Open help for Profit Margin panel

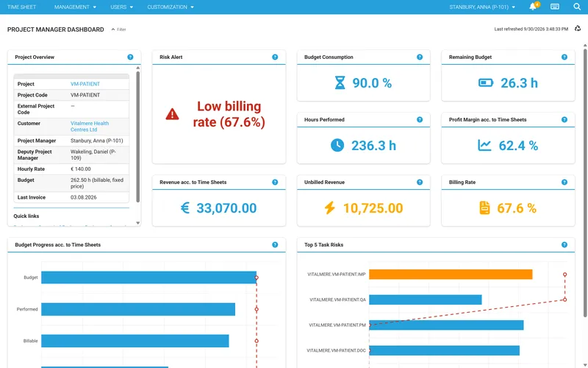[x=564, y=120]
